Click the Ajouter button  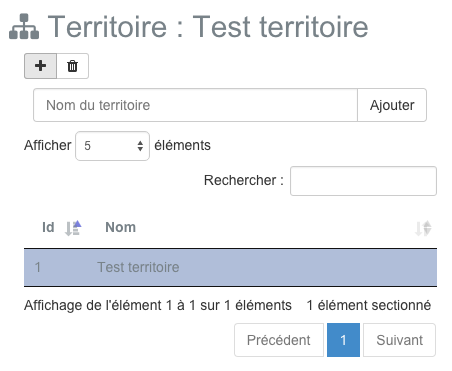pos(392,105)
